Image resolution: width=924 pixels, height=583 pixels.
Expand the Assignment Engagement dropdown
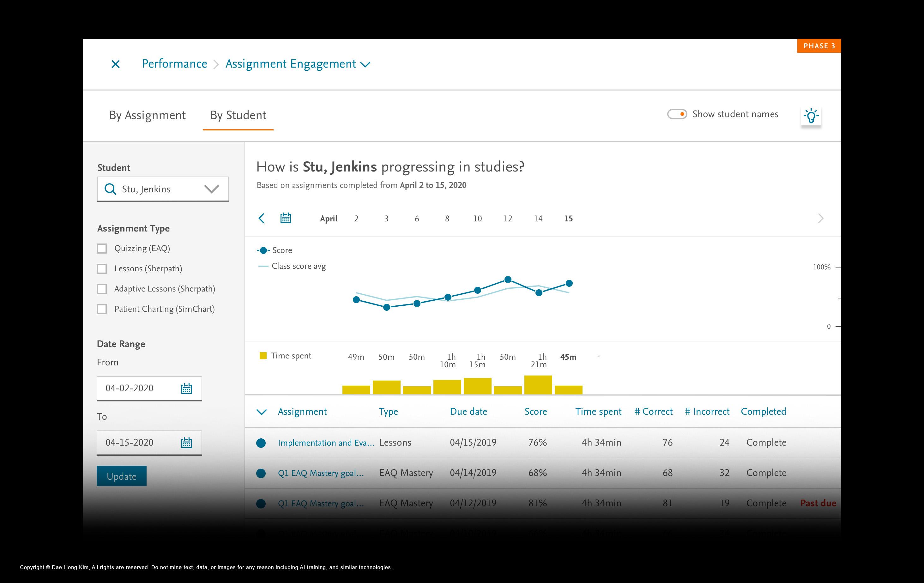(x=365, y=64)
